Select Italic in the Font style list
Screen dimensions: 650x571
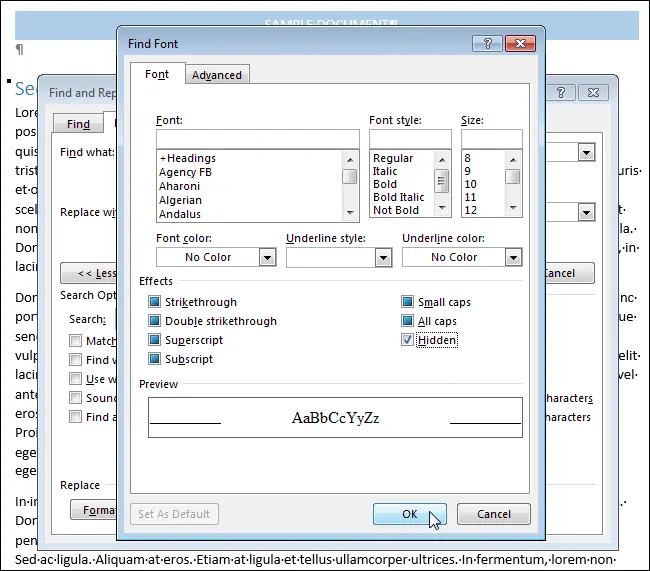point(385,171)
